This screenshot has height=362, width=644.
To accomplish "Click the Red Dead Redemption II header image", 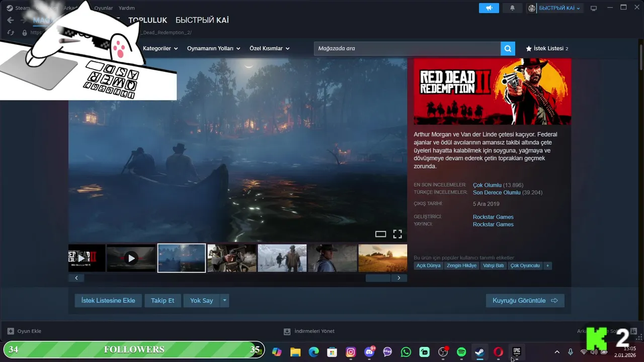I will (x=493, y=92).
